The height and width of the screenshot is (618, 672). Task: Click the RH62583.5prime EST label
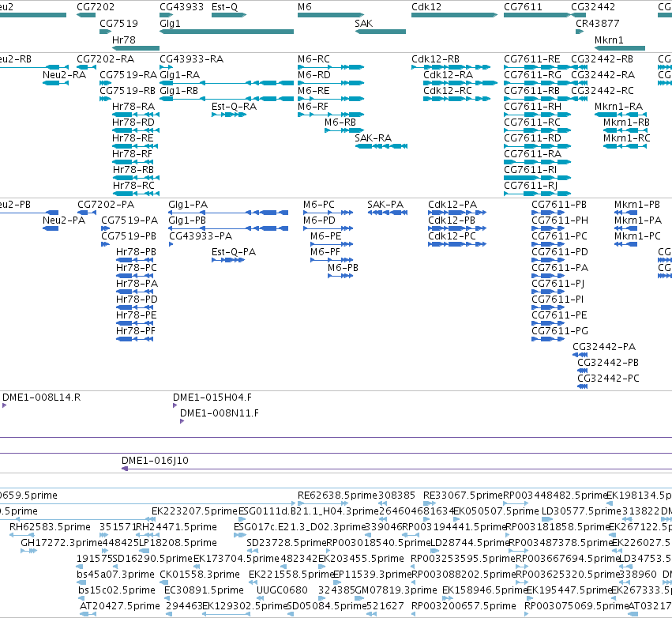click(x=50, y=526)
